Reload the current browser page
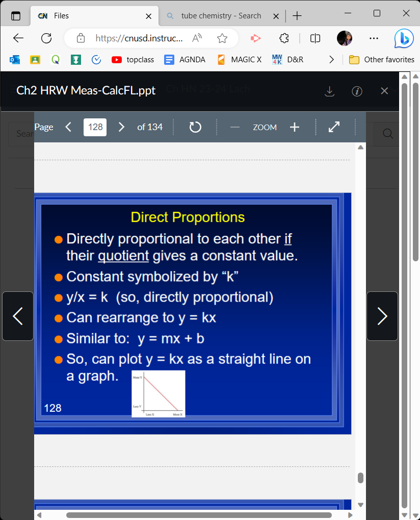Viewport: 420px width, 520px height. point(46,38)
